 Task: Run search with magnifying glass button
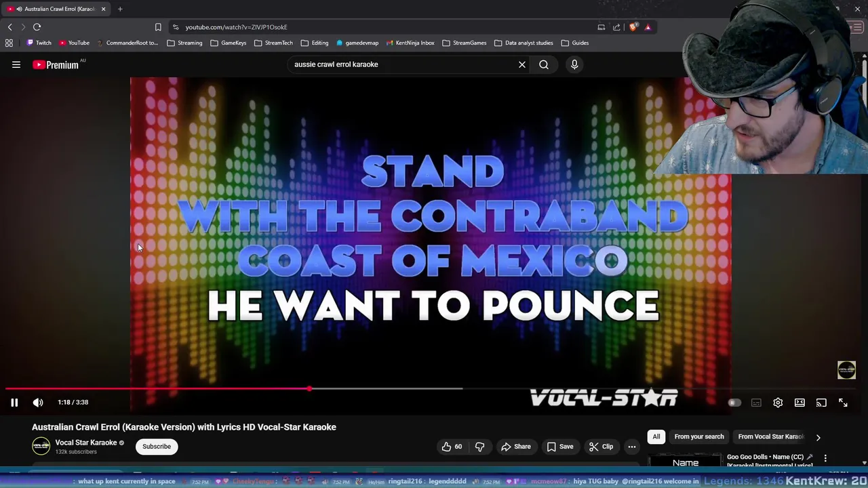(544, 64)
